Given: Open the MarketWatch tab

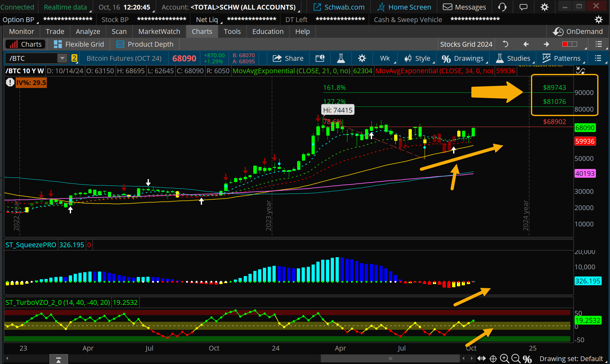Looking at the screenshot, I should pyautogui.click(x=159, y=31).
